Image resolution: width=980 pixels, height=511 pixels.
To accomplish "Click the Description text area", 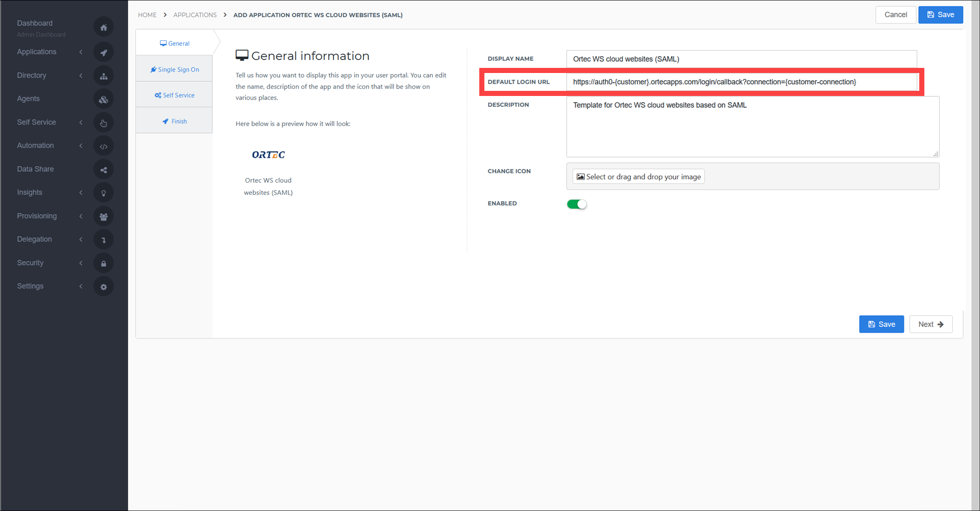I will [753, 127].
